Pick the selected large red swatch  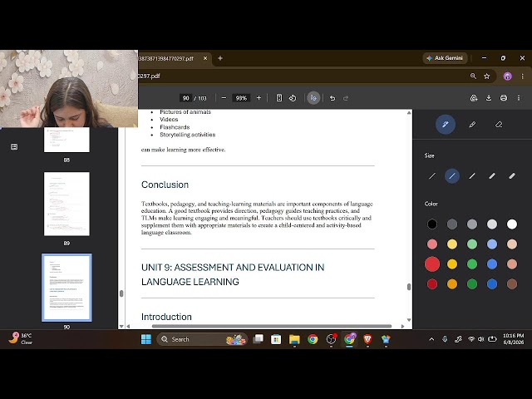(x=432, y=264)
